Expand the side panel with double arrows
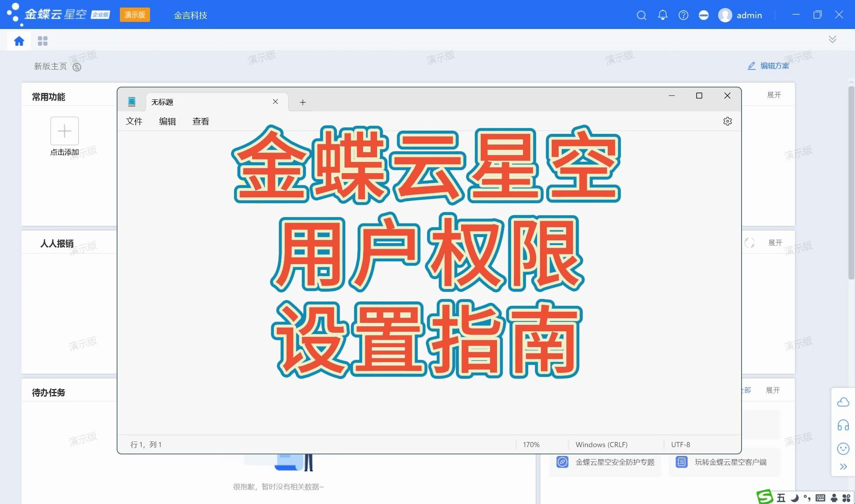 click(843, 466)
